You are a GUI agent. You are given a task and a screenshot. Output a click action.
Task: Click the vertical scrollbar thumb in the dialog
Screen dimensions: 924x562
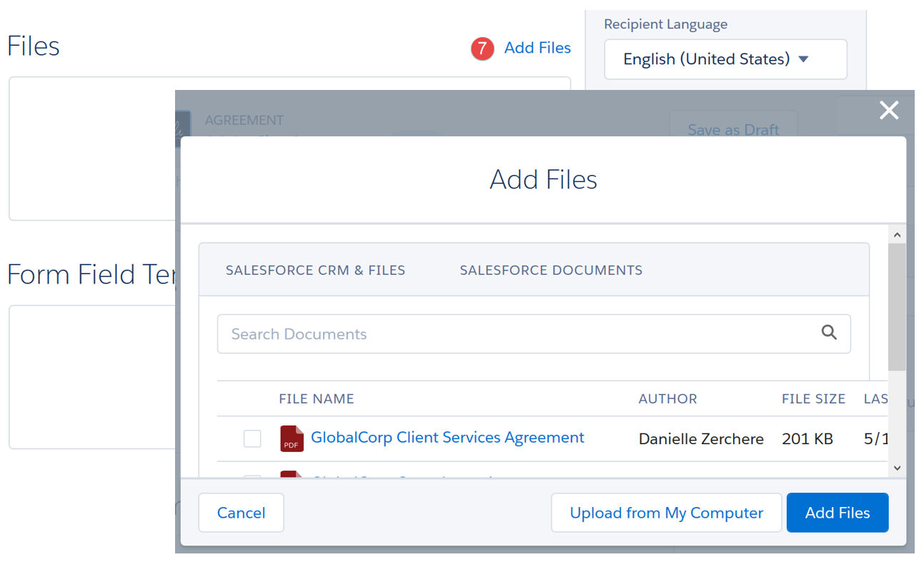[898, 307]
